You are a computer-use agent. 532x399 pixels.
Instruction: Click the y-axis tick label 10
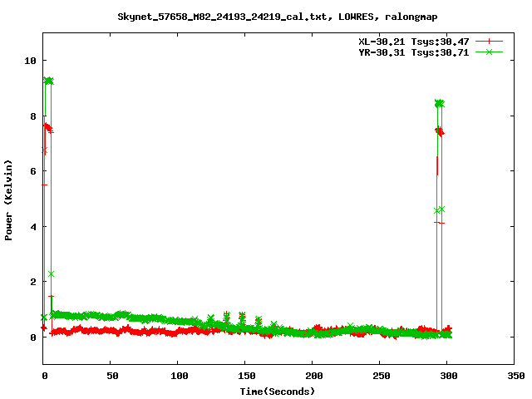tap(30, 61)
